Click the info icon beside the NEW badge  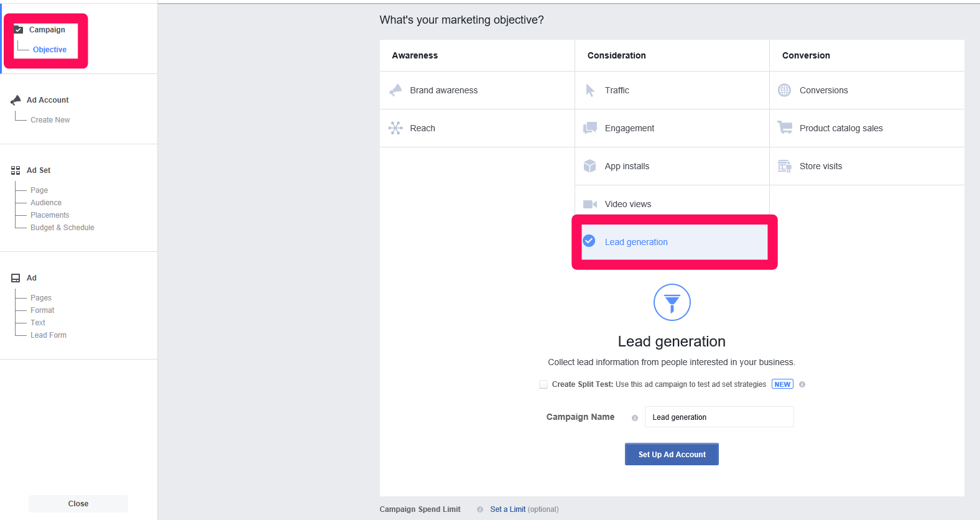tap(802, 384)
